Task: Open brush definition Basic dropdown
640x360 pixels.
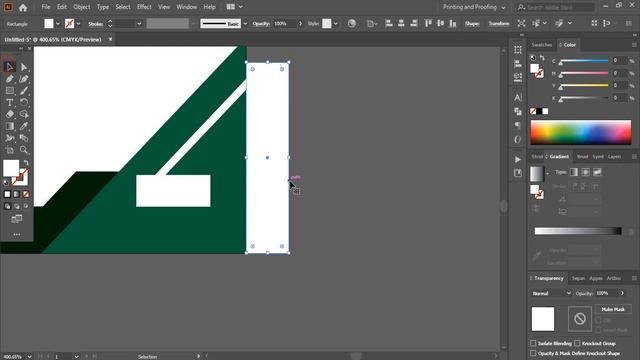Action: tap(245, 24)
